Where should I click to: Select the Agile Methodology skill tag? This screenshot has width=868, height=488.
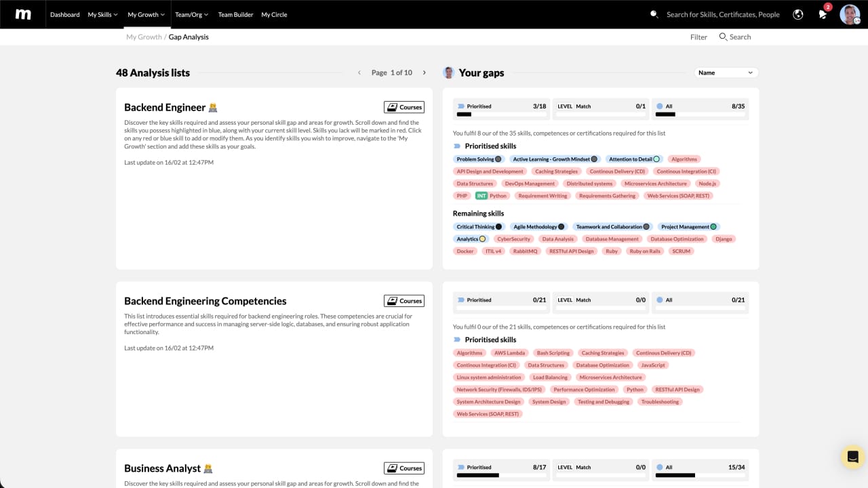[539, 227]
